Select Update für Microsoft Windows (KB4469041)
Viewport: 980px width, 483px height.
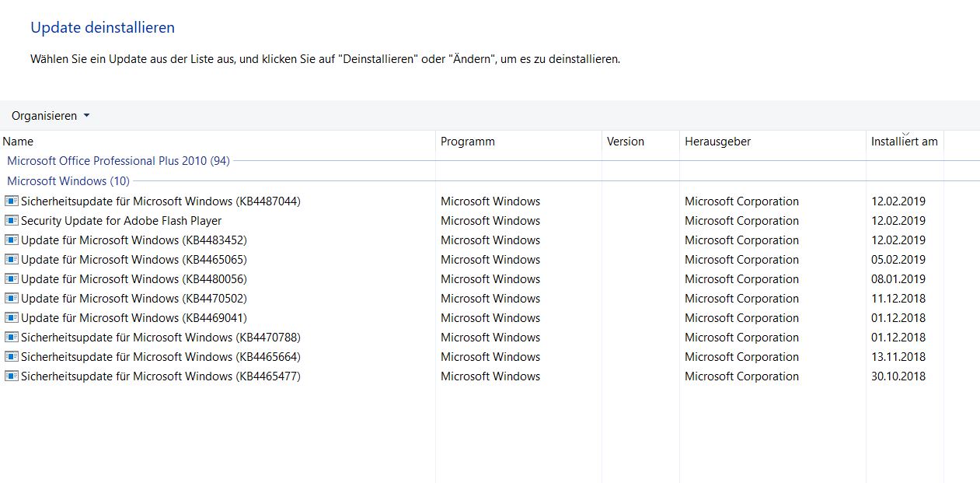coord(134,318)
